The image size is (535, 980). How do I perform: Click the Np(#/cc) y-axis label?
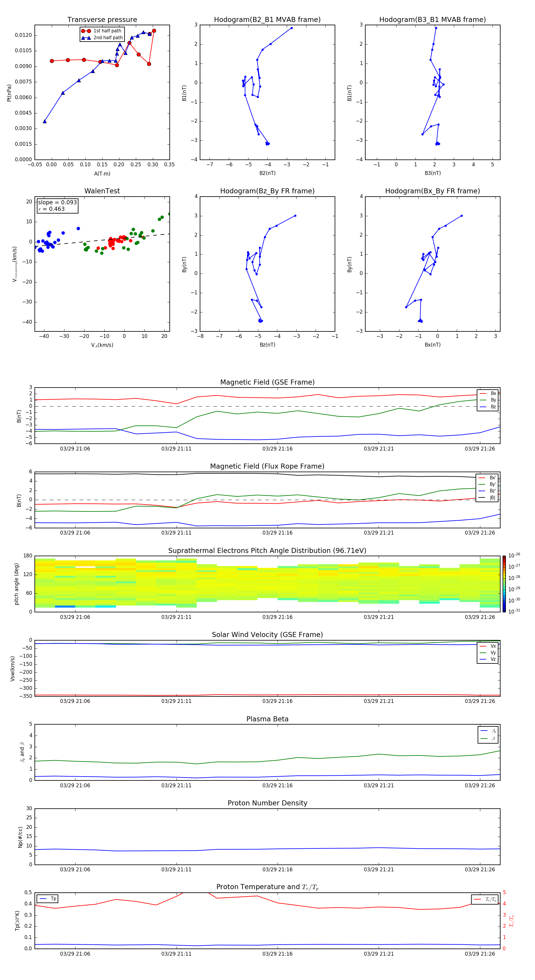(x=20, y=837)
